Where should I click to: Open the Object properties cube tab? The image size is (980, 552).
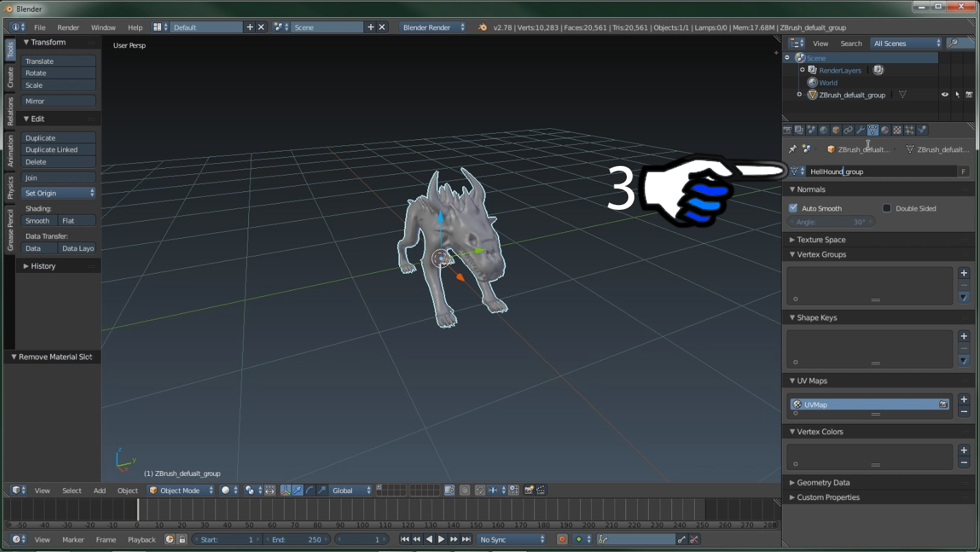(x=836, y=130)
